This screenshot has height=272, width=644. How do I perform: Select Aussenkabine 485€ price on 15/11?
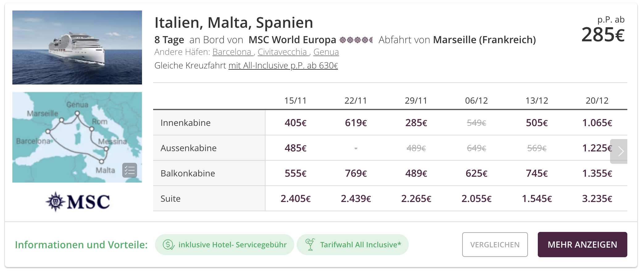(x=295, y=148)
